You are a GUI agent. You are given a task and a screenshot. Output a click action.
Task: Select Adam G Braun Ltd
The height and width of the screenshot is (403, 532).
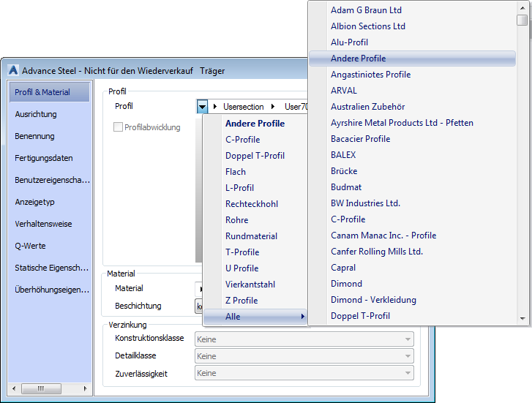(x=412, y=10)
